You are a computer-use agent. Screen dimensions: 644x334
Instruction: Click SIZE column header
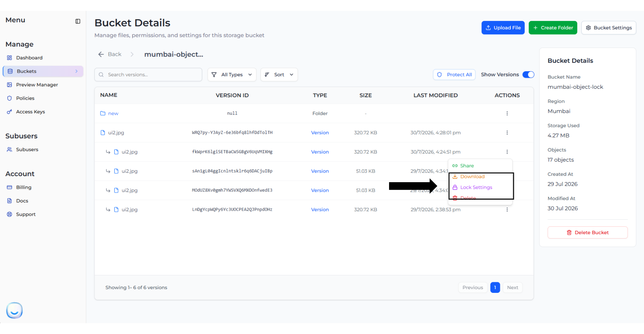[x=365, y=95]
